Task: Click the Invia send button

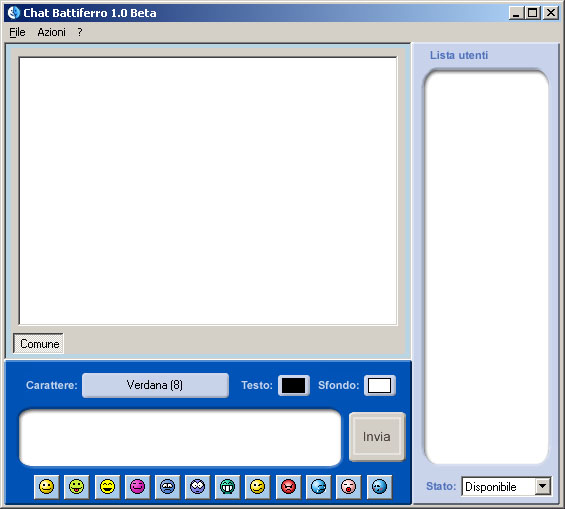Action: point(377,437)
